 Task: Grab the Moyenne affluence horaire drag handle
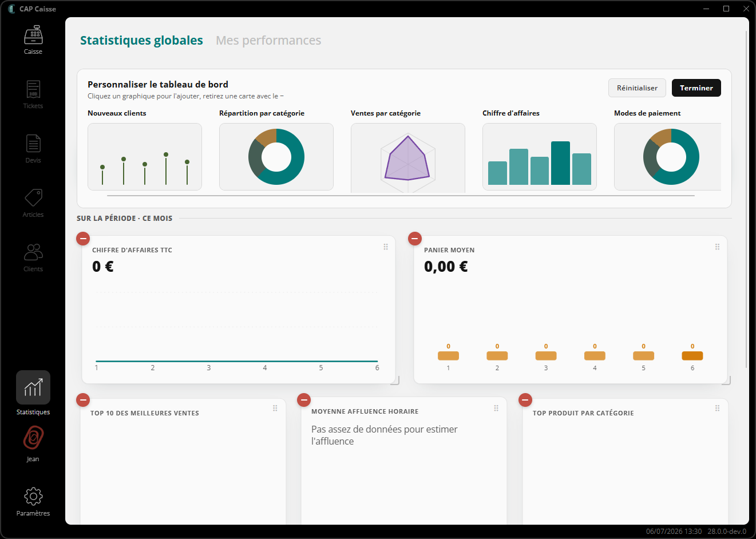pyautogui.click(x=496, y=408)
